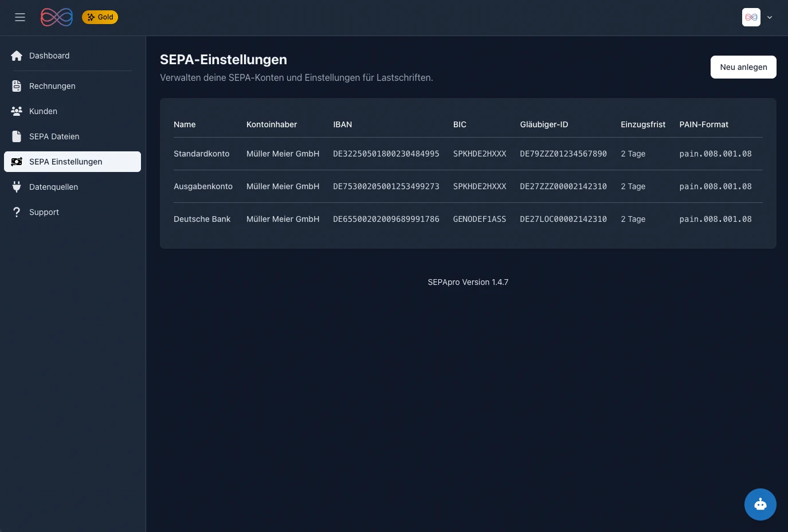Toggle the sidebar with hamburger icon
This screenshot has height=532, width=788.
(20, 17)
